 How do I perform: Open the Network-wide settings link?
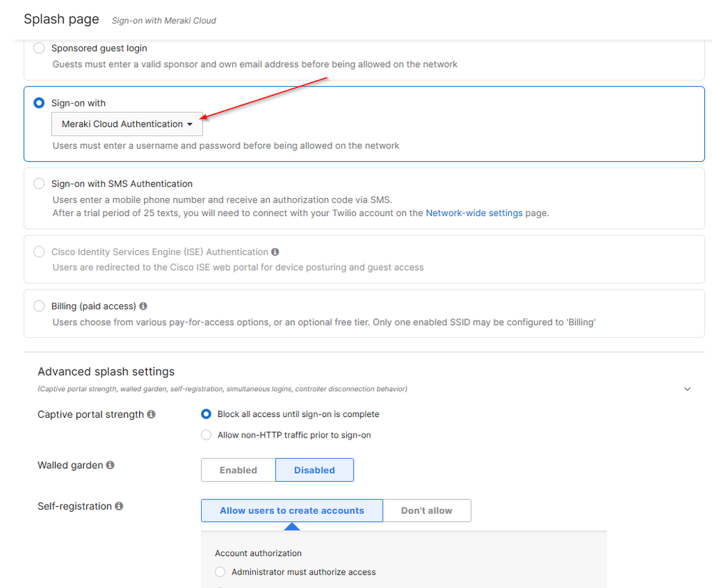[474, 213]
